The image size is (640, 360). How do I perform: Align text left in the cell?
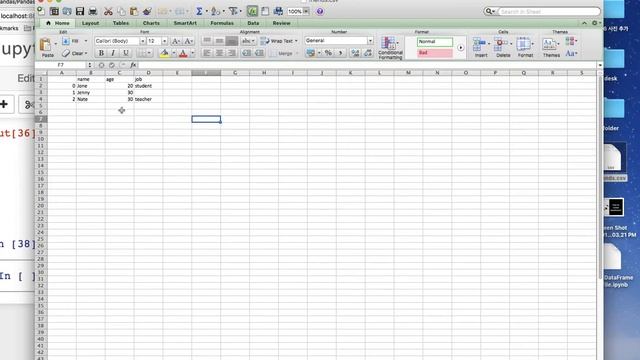pyautogui.click(x=207, y=53)
